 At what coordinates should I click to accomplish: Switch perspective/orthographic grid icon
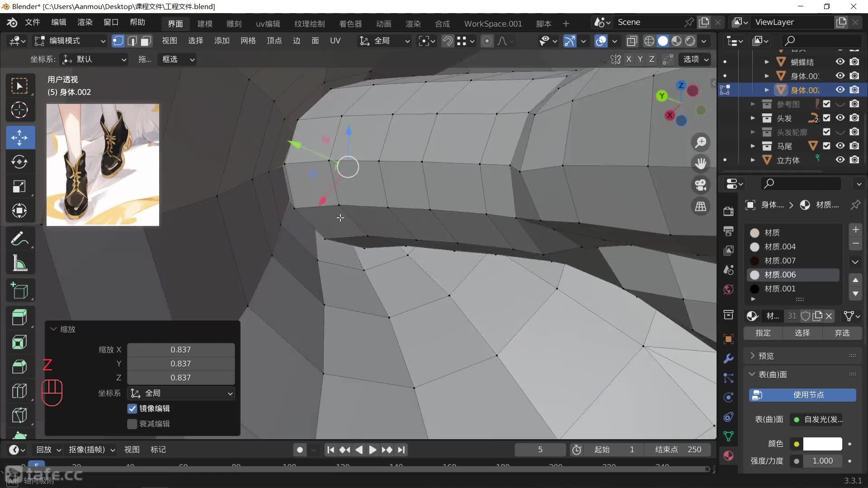pos(701,206)
